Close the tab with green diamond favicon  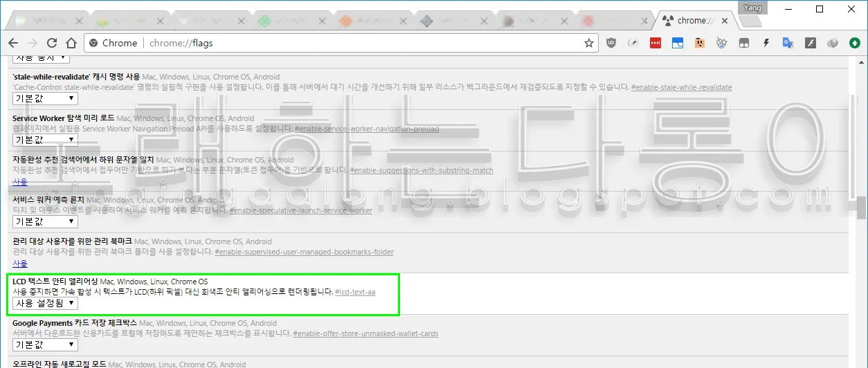coord(321,21)
